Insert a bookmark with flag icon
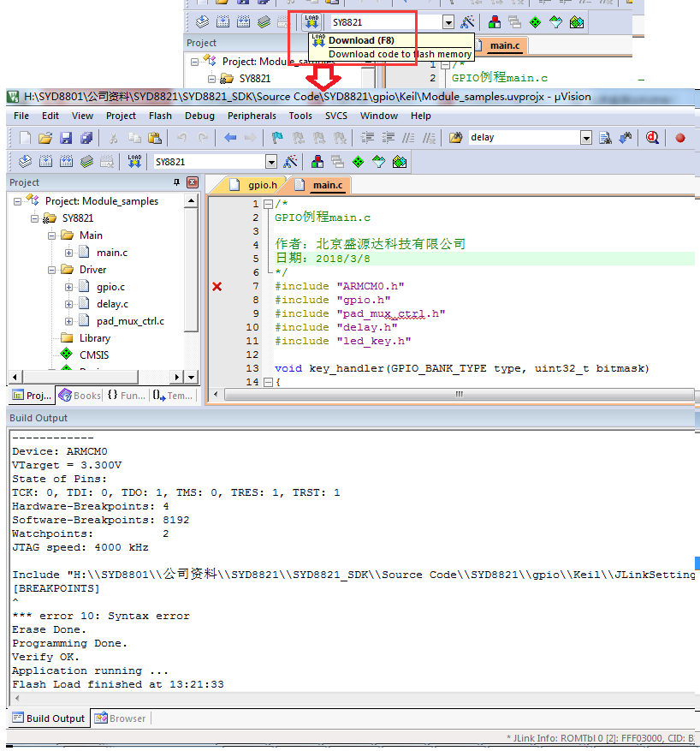Screen dimensions: 700x751 click(277, 138)
